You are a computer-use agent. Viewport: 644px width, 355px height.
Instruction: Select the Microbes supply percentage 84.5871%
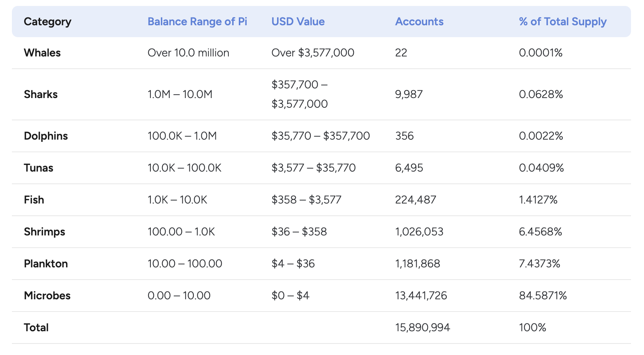tap(543, 296)
